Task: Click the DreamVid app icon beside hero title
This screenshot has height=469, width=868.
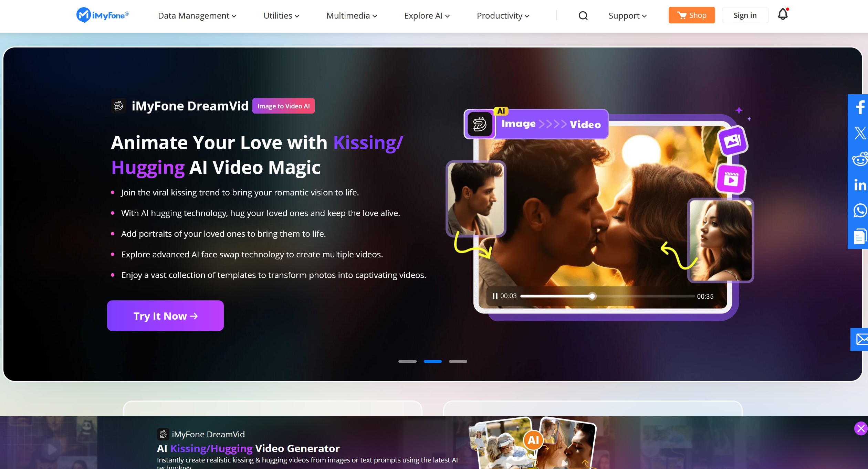Action: coord(119,106)
